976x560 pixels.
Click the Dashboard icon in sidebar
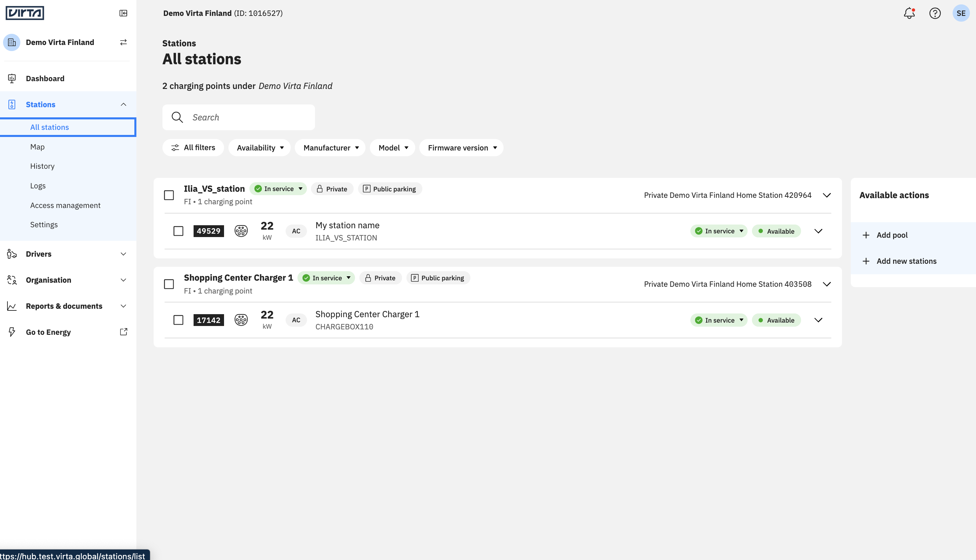click(x=12, y=78)
